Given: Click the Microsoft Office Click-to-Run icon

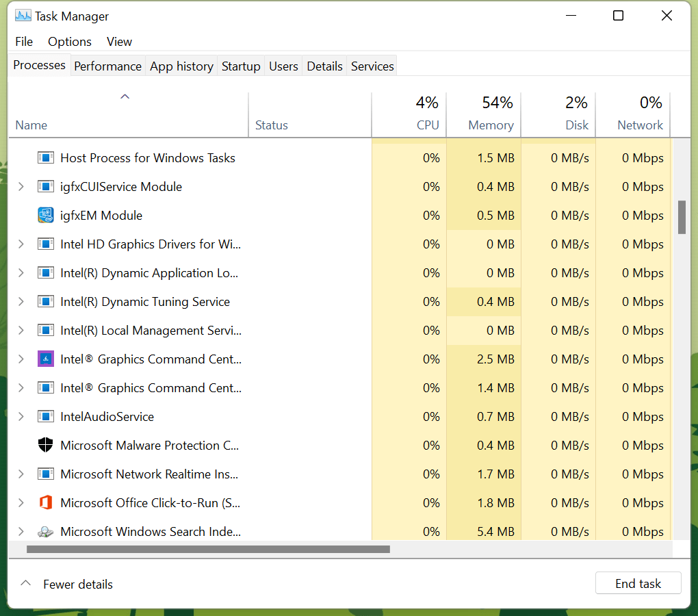Looking at the screenshot, I should click(x=45, y=503).
